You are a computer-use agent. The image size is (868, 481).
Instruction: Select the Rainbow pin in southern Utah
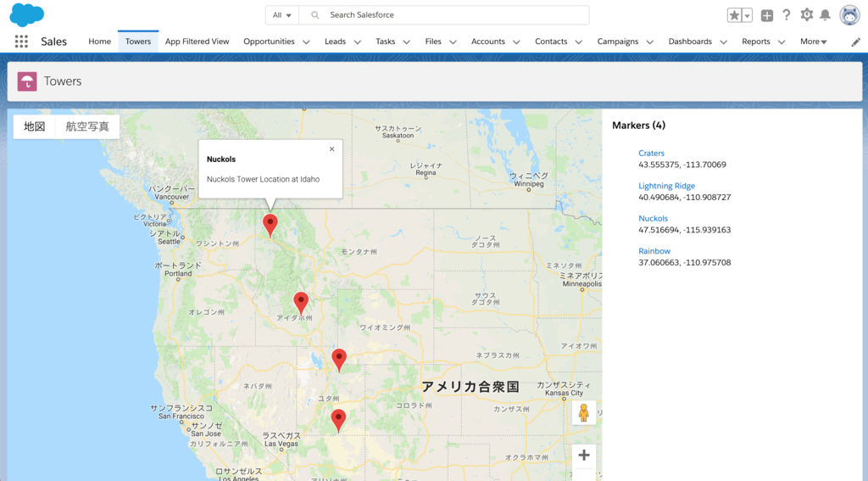click(x=338, y=421)
